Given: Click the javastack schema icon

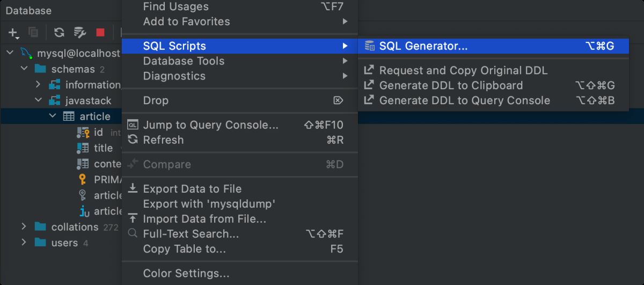Looking at the screenshot, I should pos(55,100).
